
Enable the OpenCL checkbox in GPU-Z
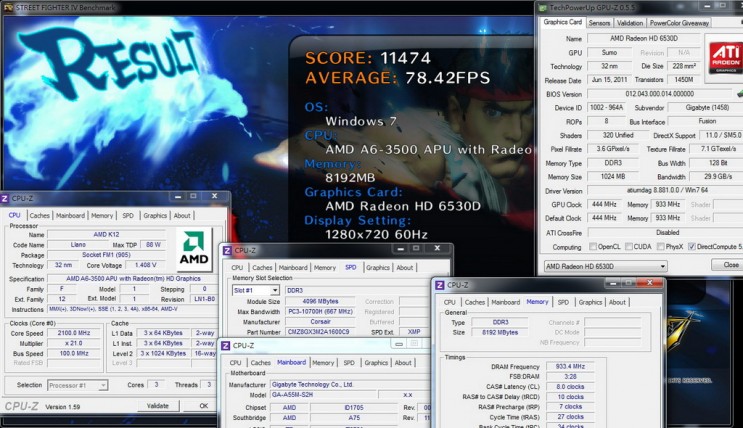(595, 246)
